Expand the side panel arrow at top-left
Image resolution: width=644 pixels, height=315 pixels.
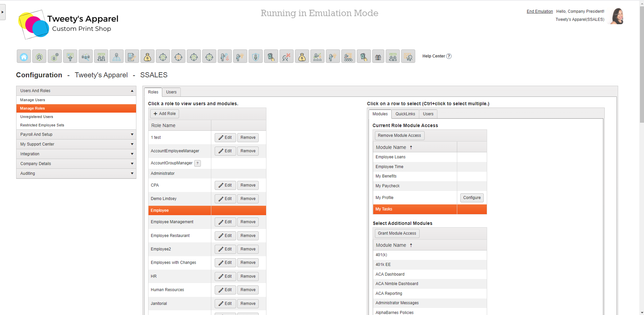tap(3, 12)
